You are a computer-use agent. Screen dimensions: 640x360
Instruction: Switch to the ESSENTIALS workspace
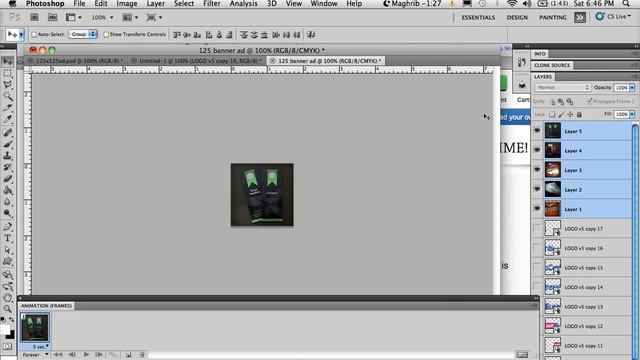(478, 18)
